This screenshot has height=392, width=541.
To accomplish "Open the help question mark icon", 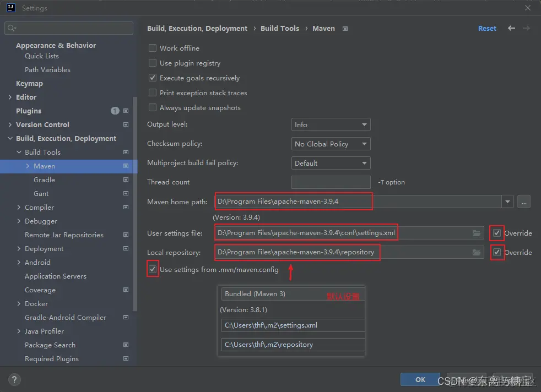I will (14, 380).
